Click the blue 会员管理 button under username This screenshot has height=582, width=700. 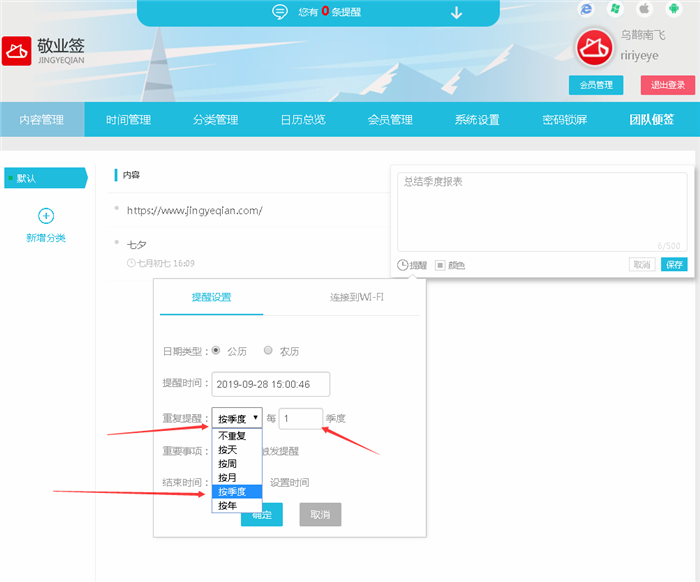click(x=596, y=85)
